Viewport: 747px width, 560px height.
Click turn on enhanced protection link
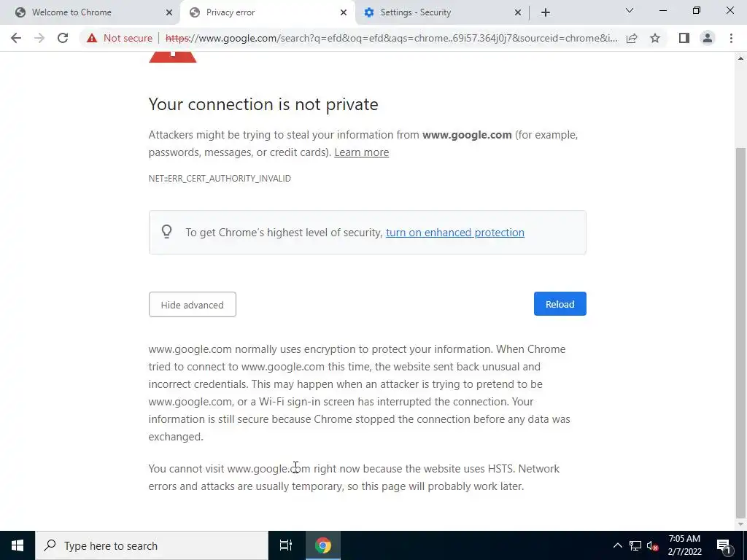[454, 233]
